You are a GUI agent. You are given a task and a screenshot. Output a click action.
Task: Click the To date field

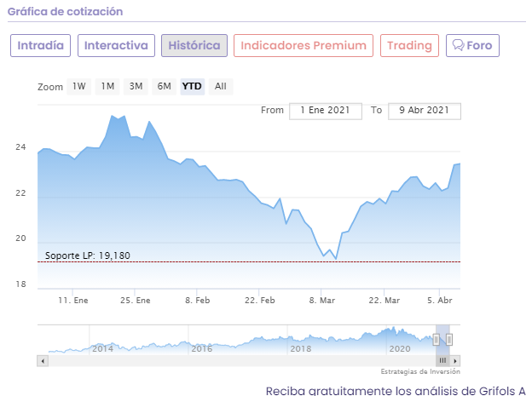[424, 111]
